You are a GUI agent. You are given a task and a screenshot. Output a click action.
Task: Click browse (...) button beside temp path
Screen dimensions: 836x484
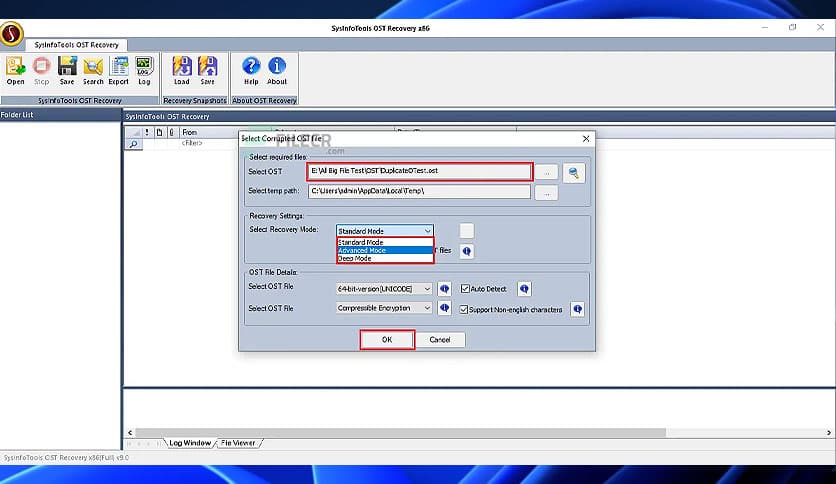coord(546,193)
